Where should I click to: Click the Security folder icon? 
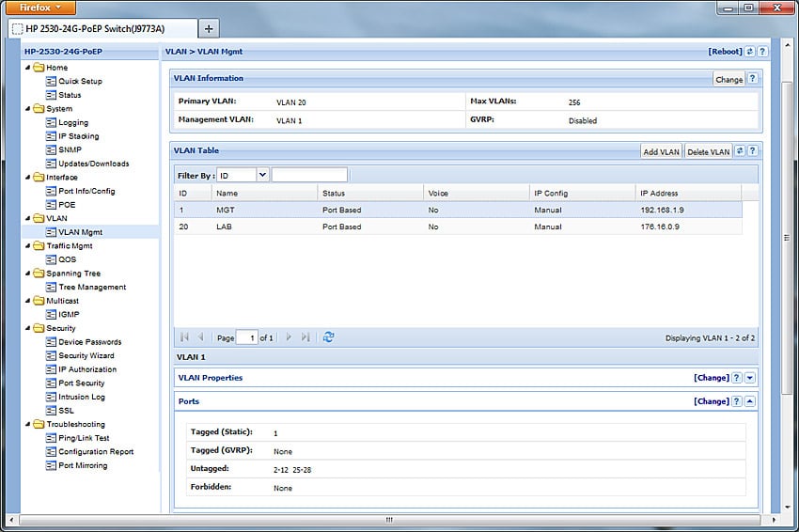pos(39,328)
